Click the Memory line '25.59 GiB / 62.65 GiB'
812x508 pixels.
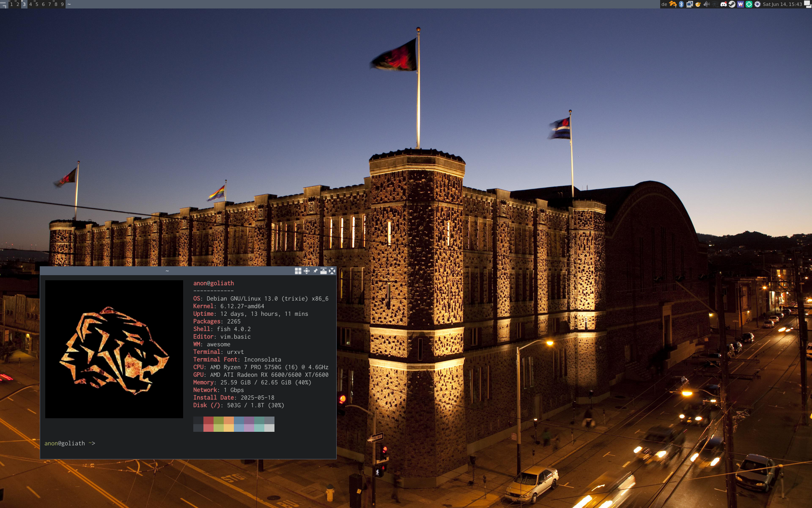click(252, 382)
